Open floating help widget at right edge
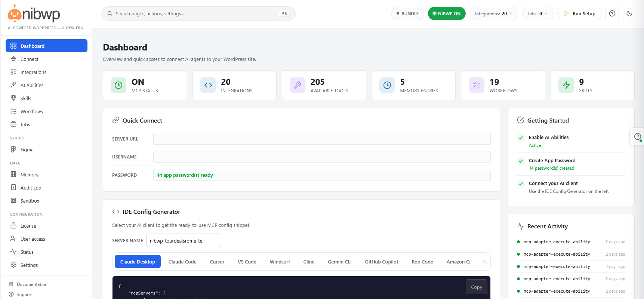 coord(638,137)
